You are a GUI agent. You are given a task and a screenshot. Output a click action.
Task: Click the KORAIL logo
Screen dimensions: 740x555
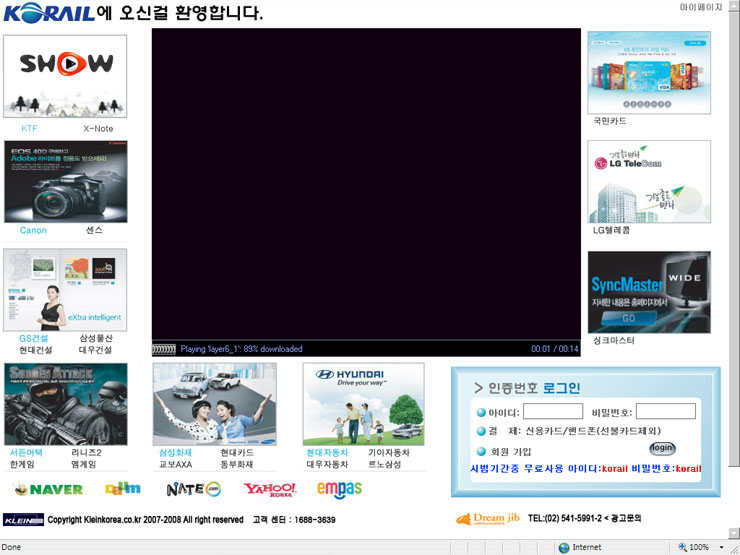coord(49,13)
